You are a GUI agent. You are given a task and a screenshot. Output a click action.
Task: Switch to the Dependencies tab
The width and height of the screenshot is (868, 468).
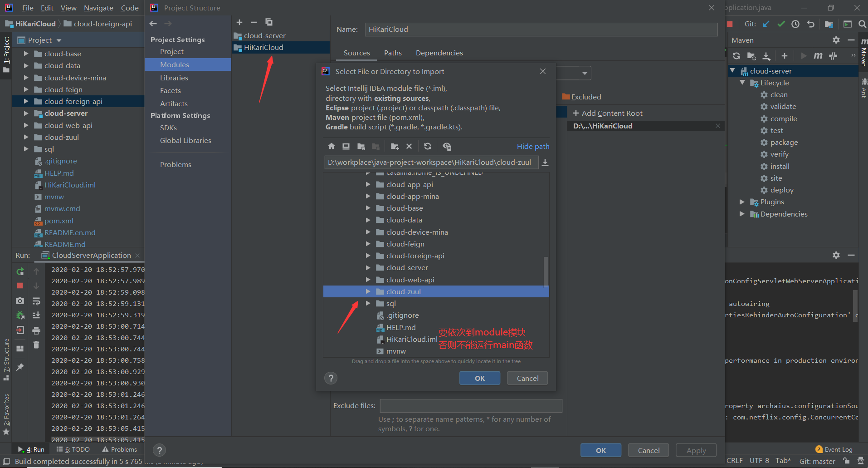[439, 53]
